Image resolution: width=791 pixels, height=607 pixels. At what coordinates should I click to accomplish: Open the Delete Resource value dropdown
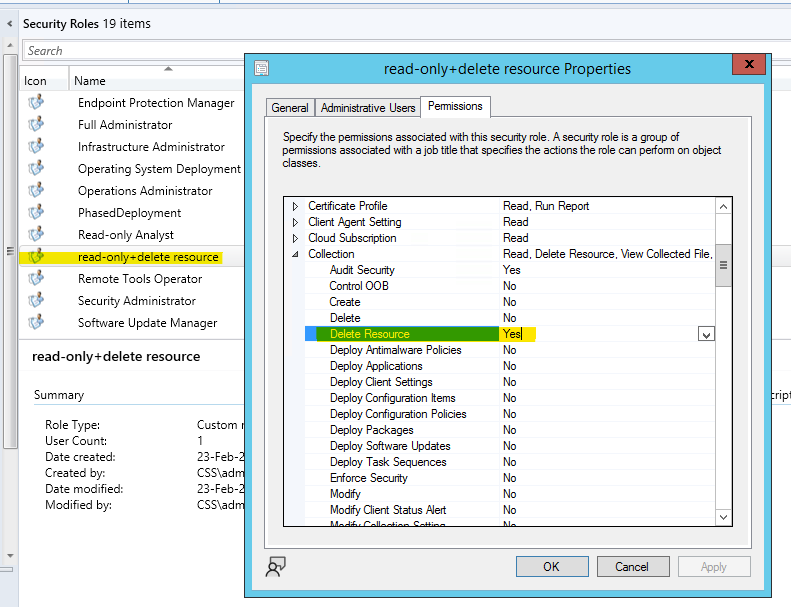706,334
